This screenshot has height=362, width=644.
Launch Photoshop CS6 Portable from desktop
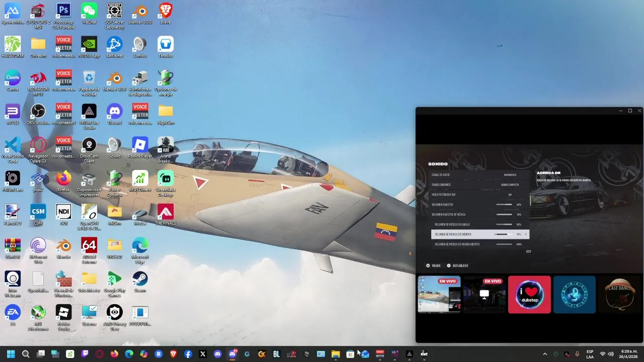(63, 16)
